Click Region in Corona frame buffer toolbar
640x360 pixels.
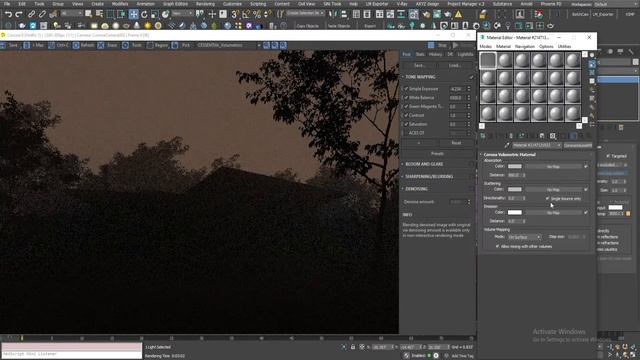click(157, 45)
